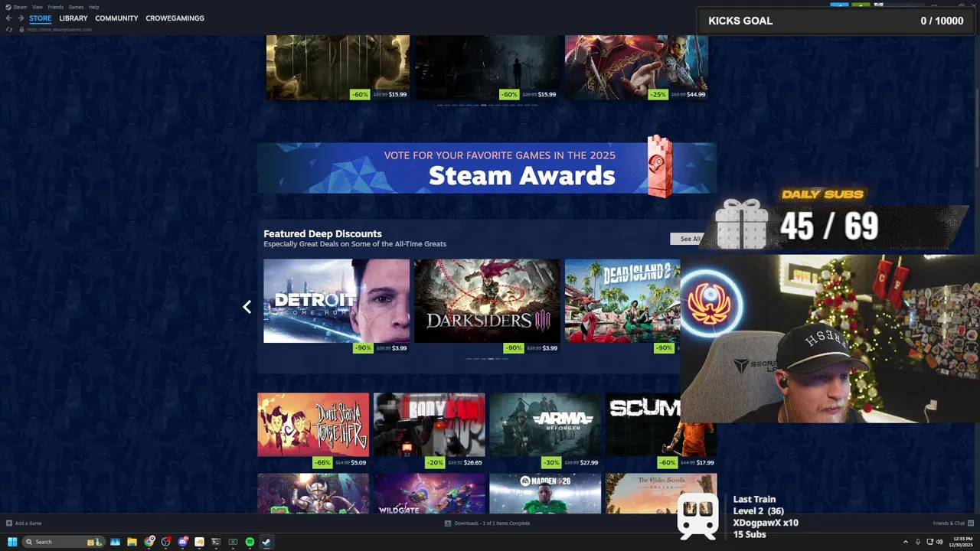The height and width of the screenshot is (551, 980).
Task: Show hidden system tray icons chevron
Action: point(906,542)
